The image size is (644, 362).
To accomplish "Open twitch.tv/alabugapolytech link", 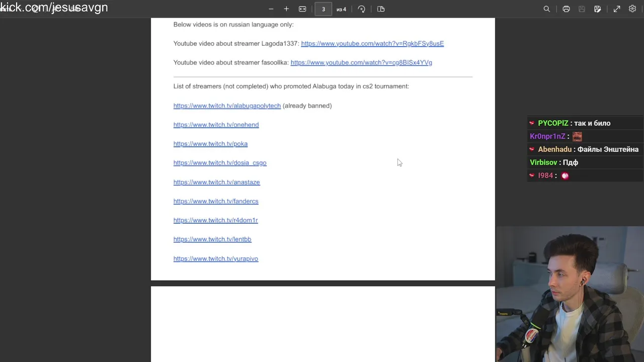I will click(227, 106).
